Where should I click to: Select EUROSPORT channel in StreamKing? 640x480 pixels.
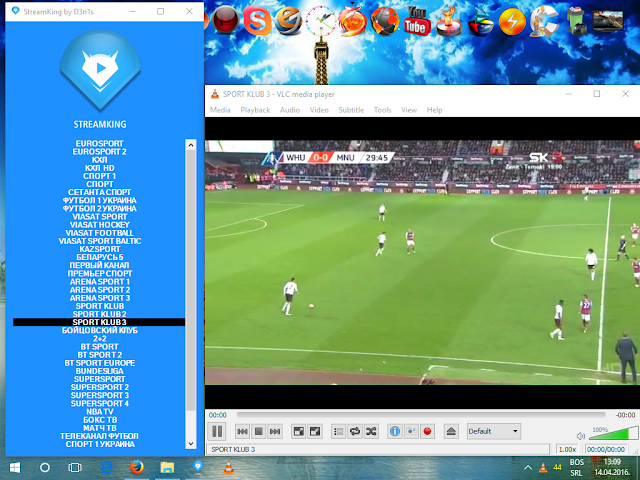(100, 144)
